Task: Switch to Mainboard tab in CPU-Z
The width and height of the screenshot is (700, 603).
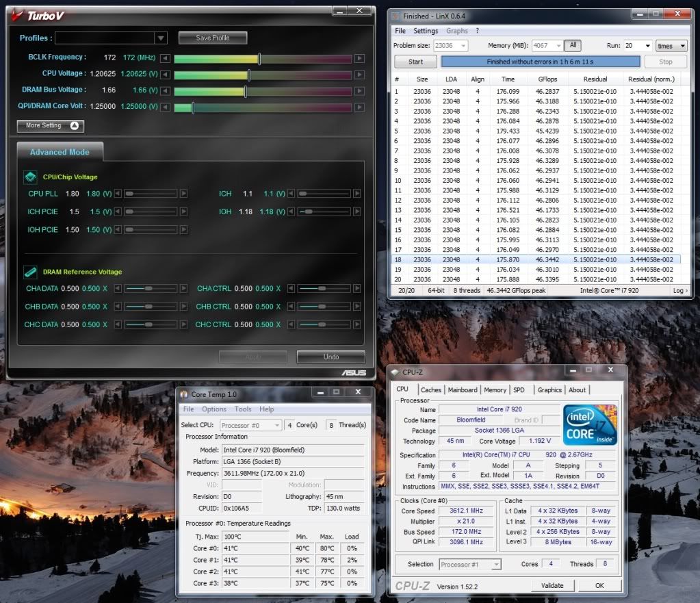Action: click(463, 390)
